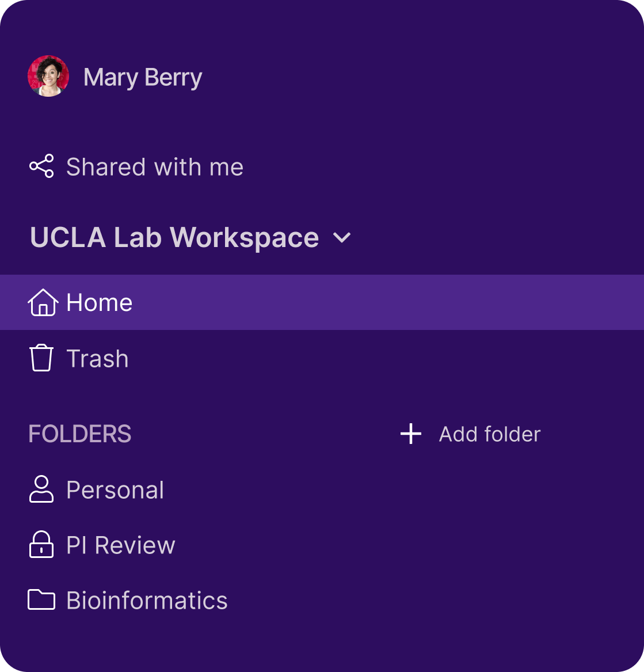Screen dimensions: 644x672
Task: Open the Personal folder label
Action: tap(115, 490)
